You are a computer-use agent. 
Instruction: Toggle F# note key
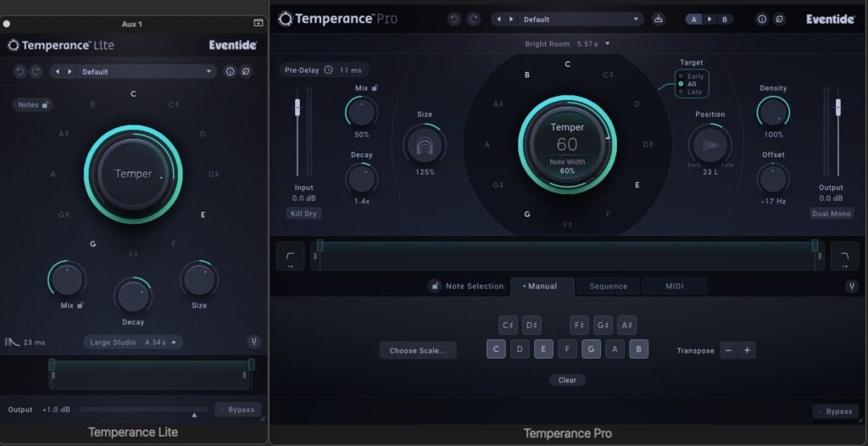(579, 326)
